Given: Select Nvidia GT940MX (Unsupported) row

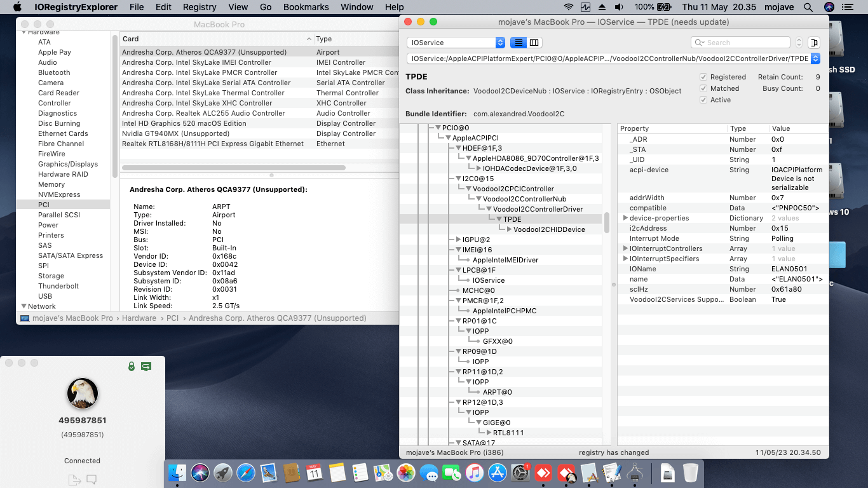Looking at the screenshot, I should 259,133.
